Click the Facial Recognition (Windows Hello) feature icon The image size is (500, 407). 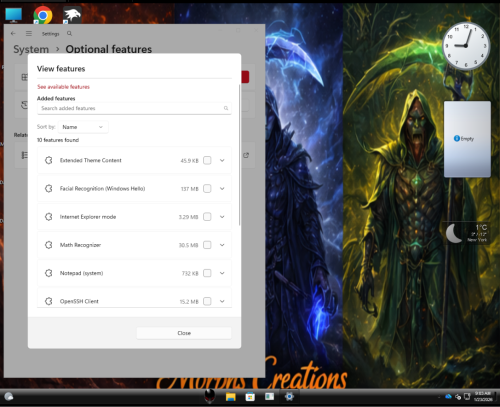(49, 189)
